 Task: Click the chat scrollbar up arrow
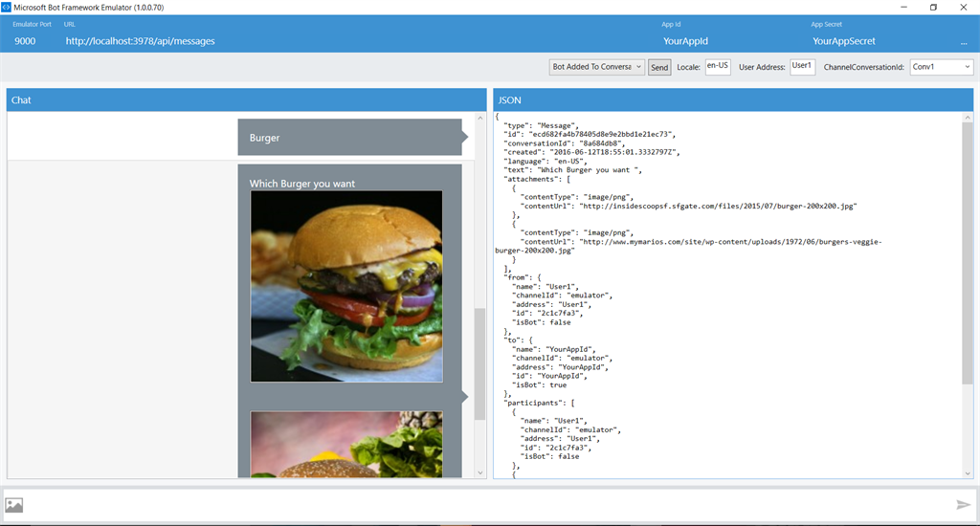pos(480,118)
